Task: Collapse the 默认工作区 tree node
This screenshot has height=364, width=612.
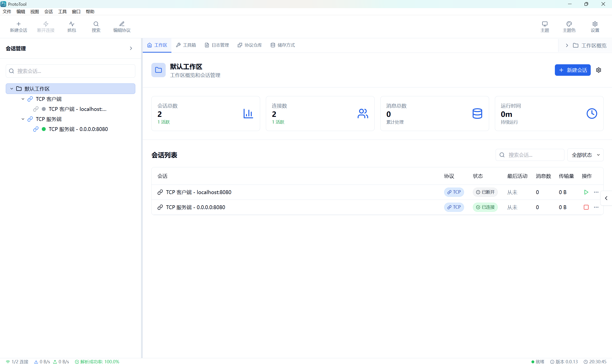Action: tap(11, 88)
